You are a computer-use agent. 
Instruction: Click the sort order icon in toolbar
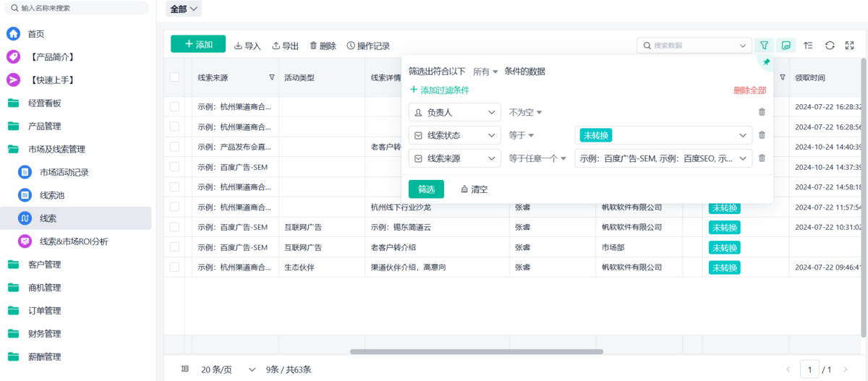pyautogui.click(x=809, y=45)
